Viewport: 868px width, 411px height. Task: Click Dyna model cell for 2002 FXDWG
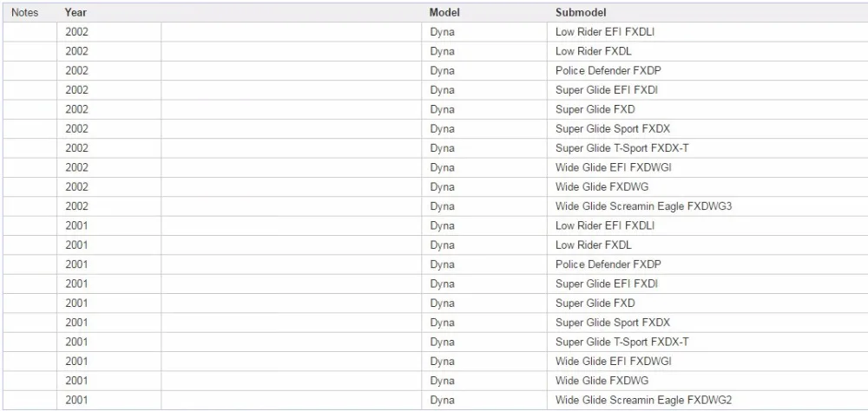click(443, 187)
